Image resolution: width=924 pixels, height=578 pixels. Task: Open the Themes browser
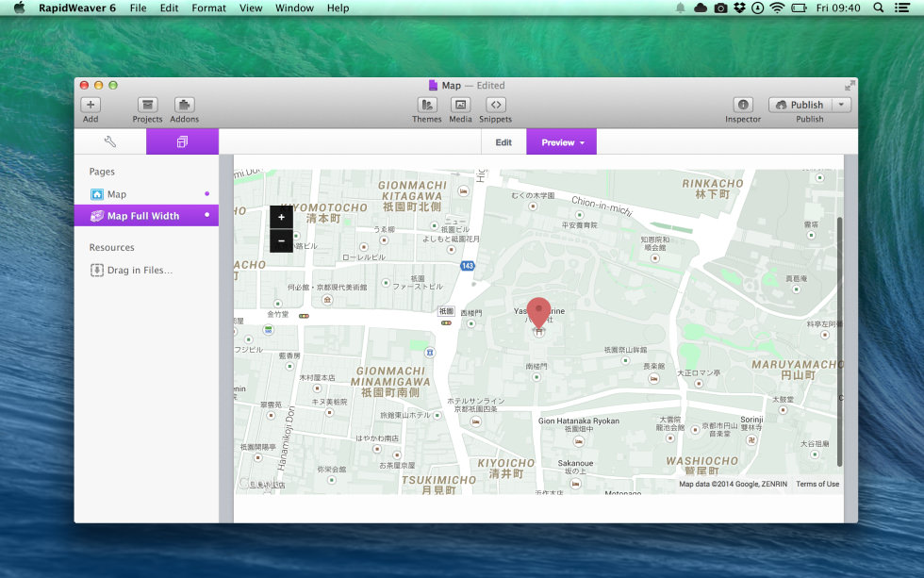426,105
